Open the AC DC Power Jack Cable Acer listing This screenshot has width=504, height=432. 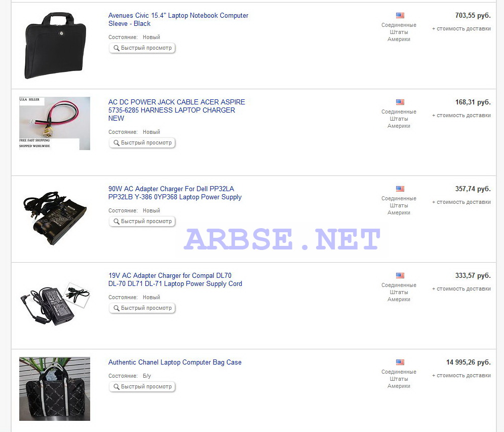(x=176, y=110)
